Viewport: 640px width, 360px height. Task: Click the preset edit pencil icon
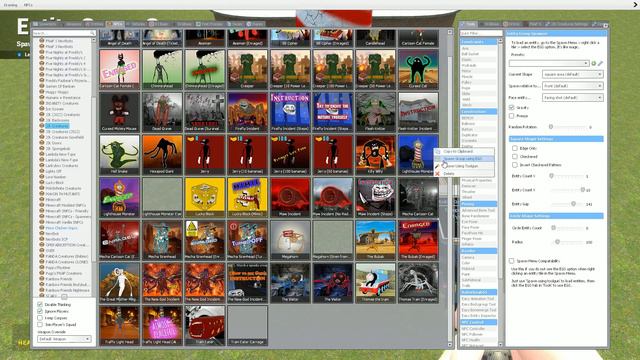tap(600, 63)
